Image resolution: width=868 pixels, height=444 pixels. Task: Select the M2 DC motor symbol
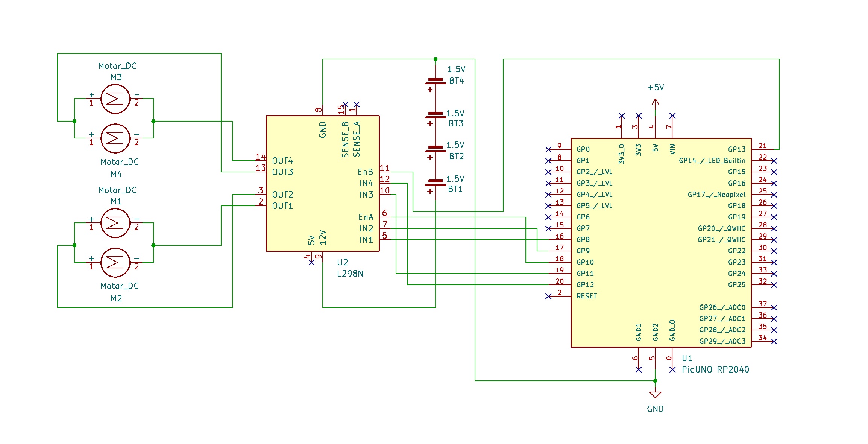[115, 263]
